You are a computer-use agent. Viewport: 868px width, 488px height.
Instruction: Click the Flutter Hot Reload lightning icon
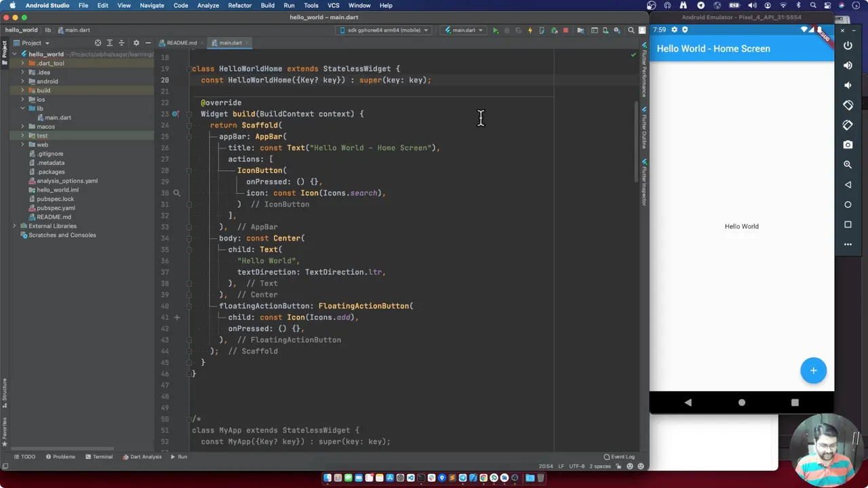(530, 30)
